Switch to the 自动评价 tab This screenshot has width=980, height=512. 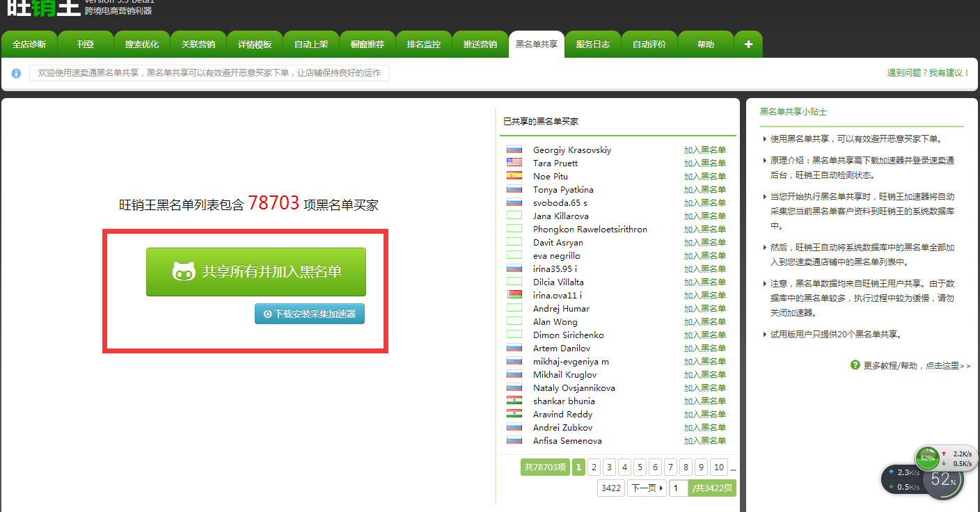click(649, 45)
